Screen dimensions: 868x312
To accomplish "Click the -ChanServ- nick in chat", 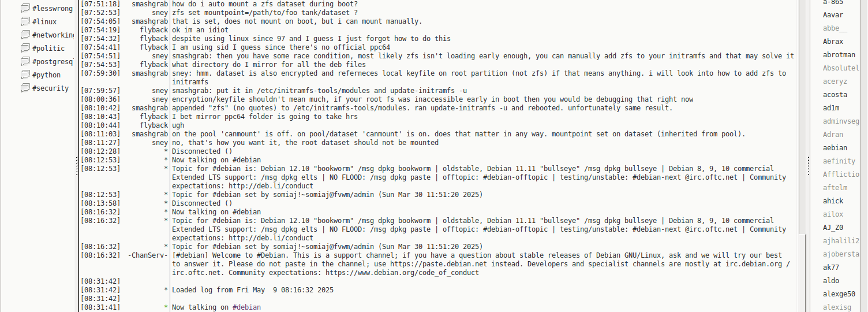I will 148,255.
